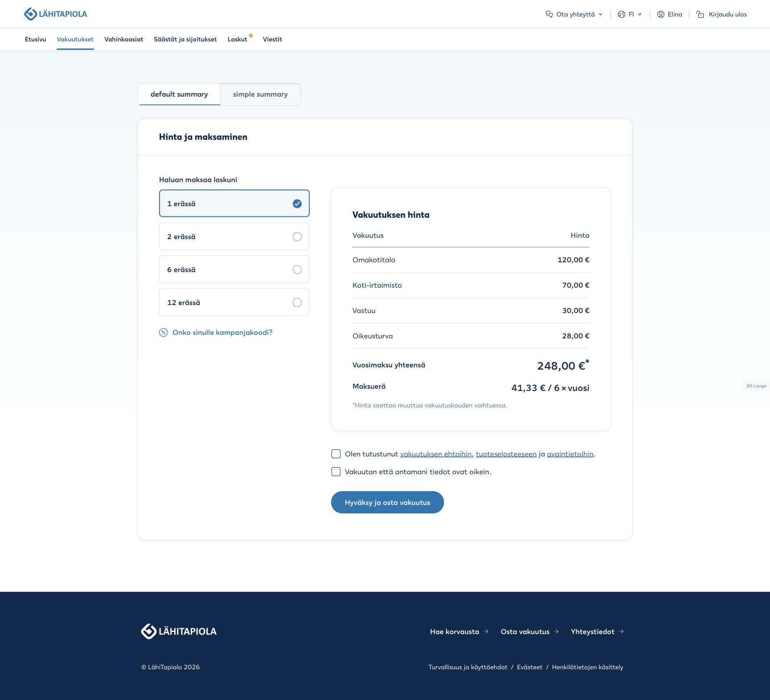This screenshot has height=700, width=770.
Task: Click the arrow next to Yhteystiedot
Action: [621, 631]
